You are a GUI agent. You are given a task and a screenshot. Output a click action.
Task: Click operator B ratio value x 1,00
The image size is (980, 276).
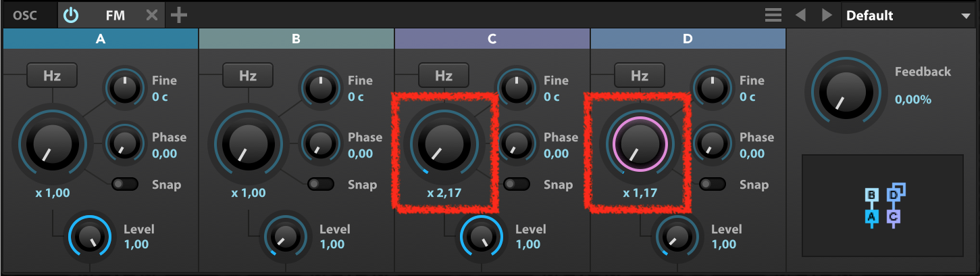coord(249,193)
